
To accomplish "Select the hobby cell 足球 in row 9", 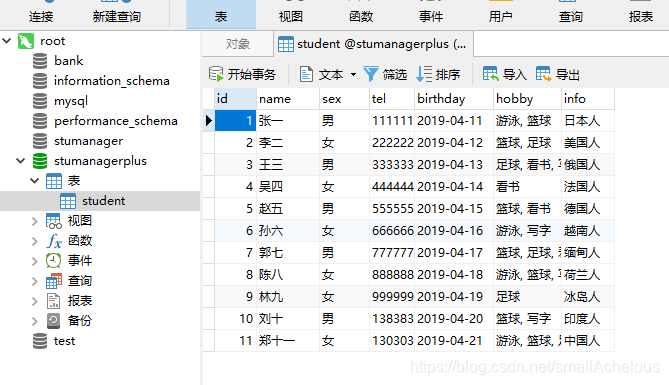I will point(528,297).
